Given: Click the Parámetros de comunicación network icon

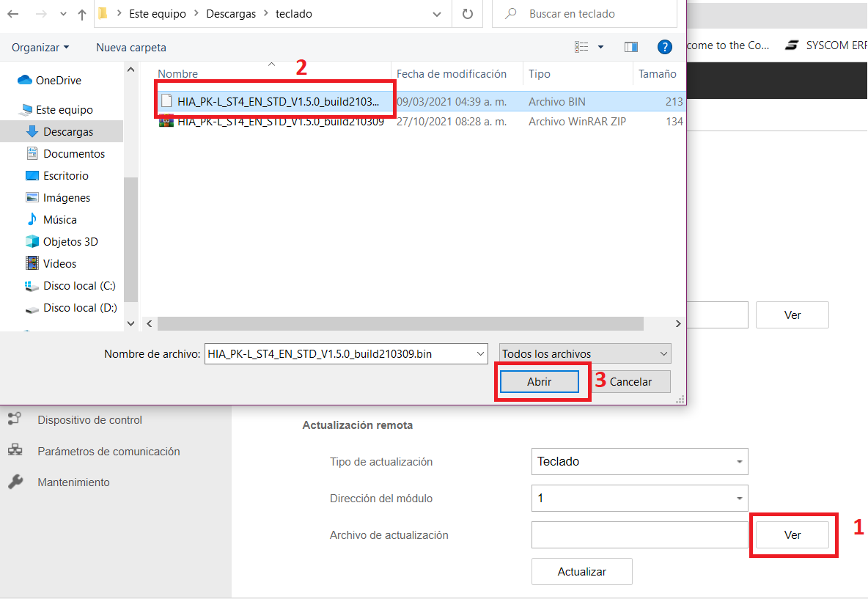Looking at the screenshot, I should coord(15,450).
